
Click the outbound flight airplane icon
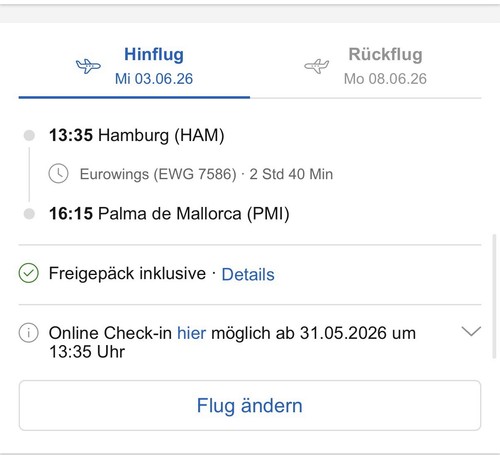(x=88, y=66)
